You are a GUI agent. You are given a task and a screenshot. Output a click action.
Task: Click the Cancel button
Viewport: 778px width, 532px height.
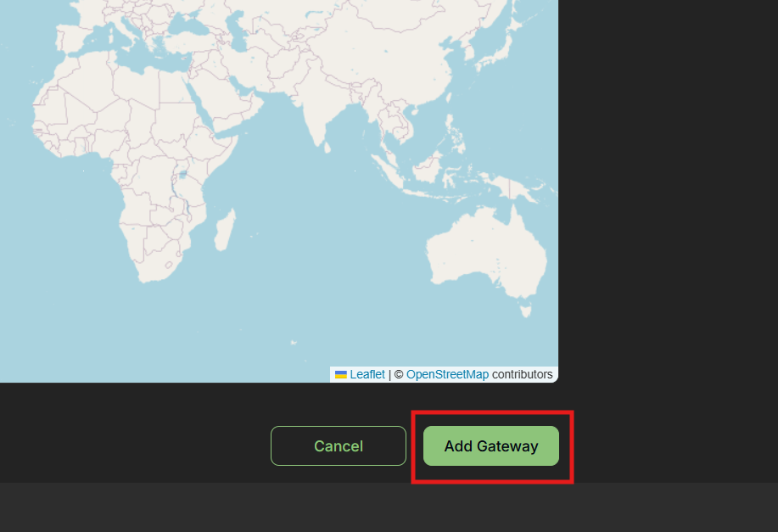(x=338, y=445)
